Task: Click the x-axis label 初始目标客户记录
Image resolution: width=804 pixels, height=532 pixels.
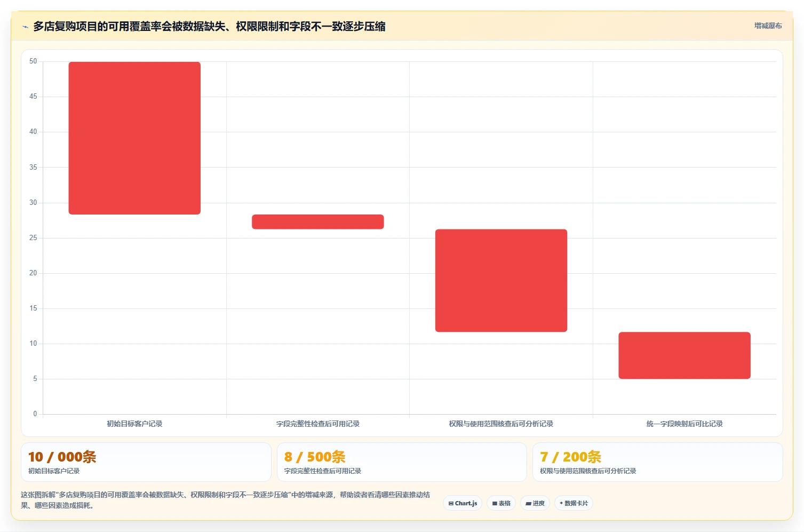Action: pyautogui.click(x=134, y=424)
